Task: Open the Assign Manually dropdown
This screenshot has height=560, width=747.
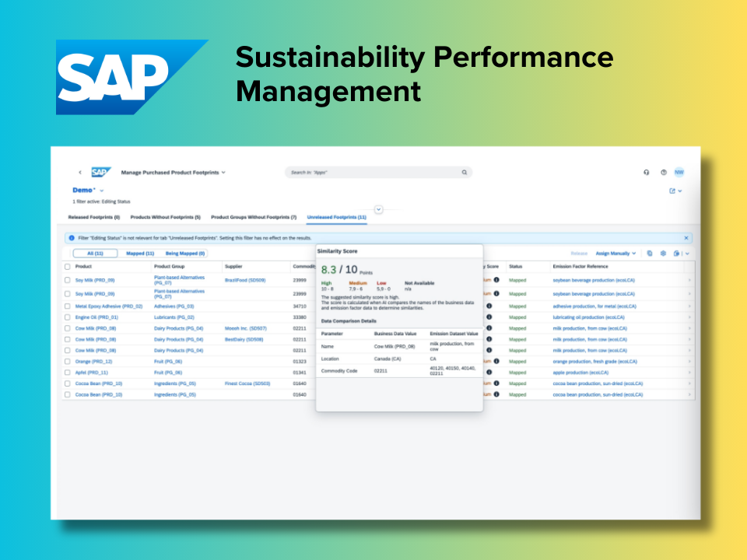Action: point(615,254)
